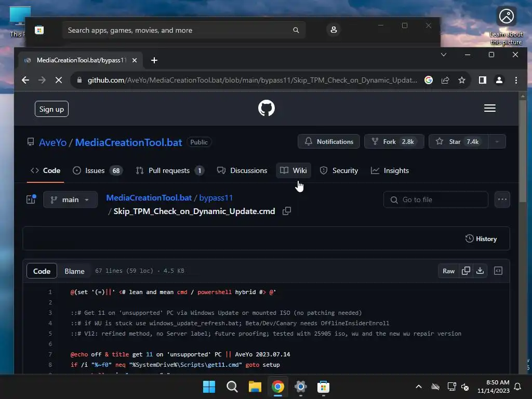Open the Discussions tab
The image size is (532, 399).
pos(242,170)
